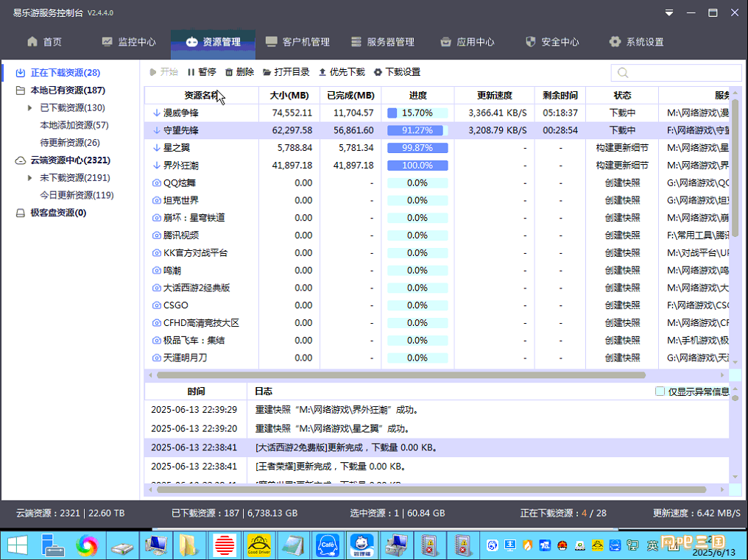Select 云端资源中心(2321) in sidebar
The height and width of the screenshot is (560, 748).
70,160
